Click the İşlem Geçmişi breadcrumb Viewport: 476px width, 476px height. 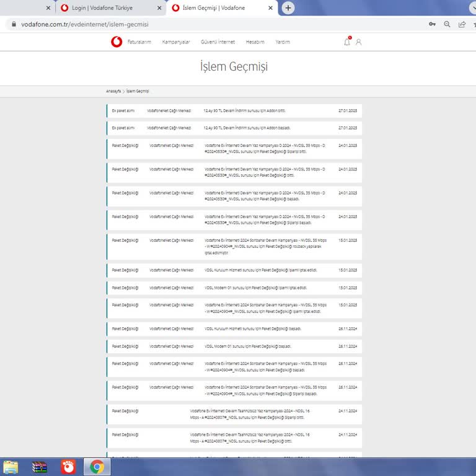pos(138,91)
